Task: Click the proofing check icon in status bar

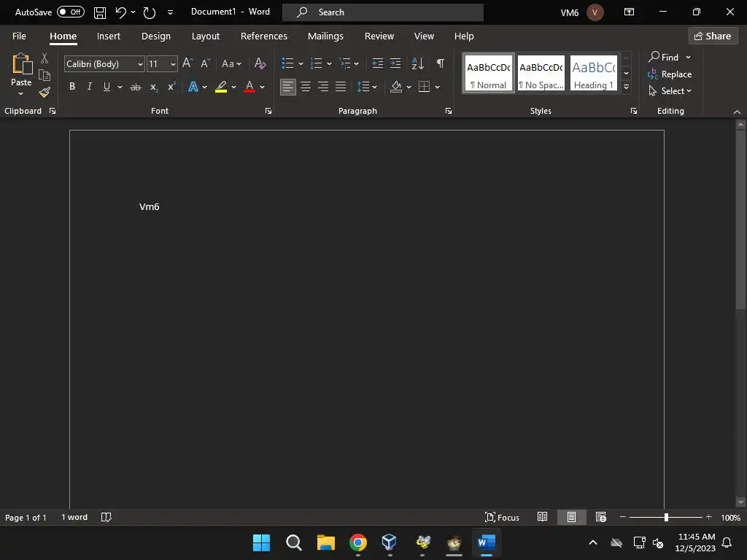Action: pyautogui.click(x=107, y=517)
